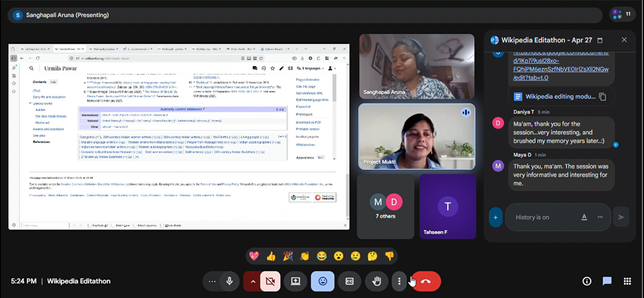Jump to Early life and education section
644x298 pixels.
click(49, 97)
